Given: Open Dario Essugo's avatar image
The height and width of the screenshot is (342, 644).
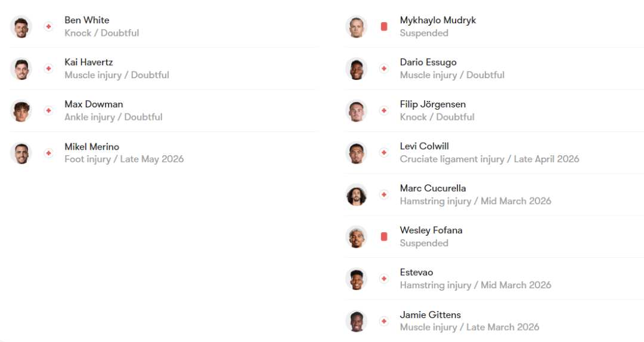Looking at the screenshot, I should (357, 69).
